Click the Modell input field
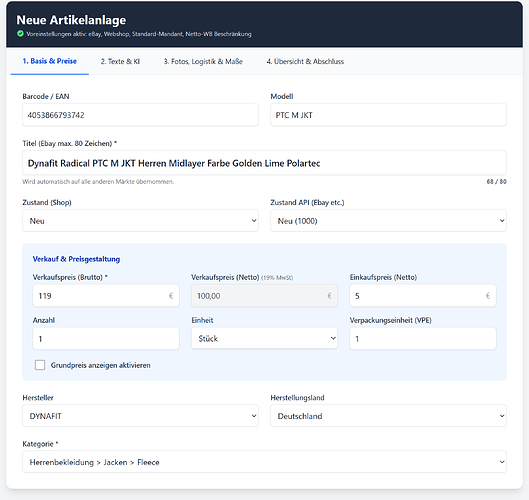 (x=388, y=115)
